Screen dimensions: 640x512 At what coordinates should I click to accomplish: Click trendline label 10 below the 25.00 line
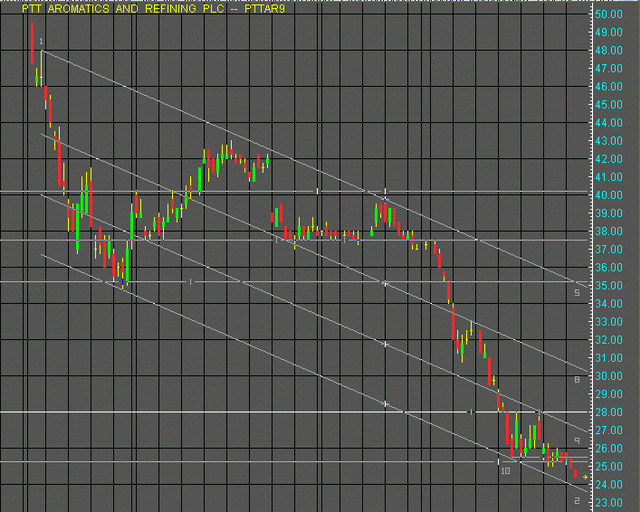coord(505,471)
